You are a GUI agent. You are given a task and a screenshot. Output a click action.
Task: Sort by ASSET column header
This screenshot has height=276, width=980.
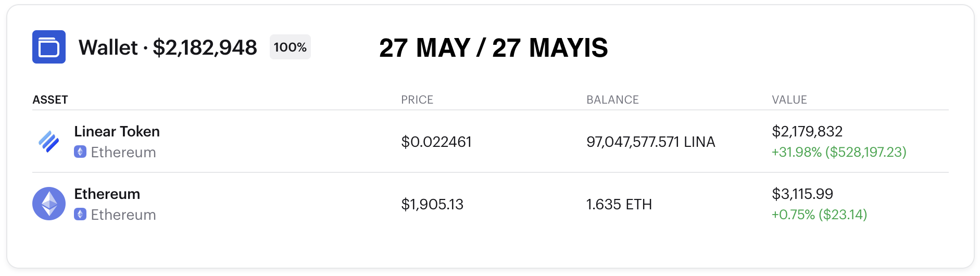[x=50, y=99]
